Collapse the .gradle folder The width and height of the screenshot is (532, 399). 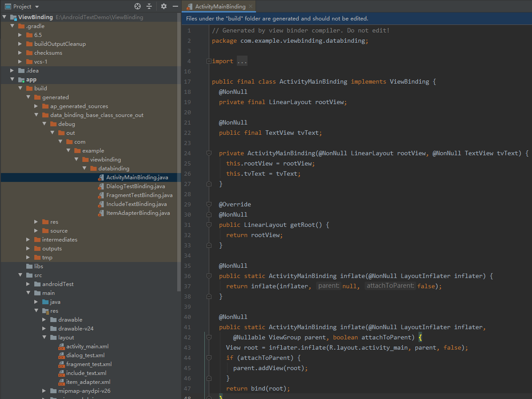12,26
